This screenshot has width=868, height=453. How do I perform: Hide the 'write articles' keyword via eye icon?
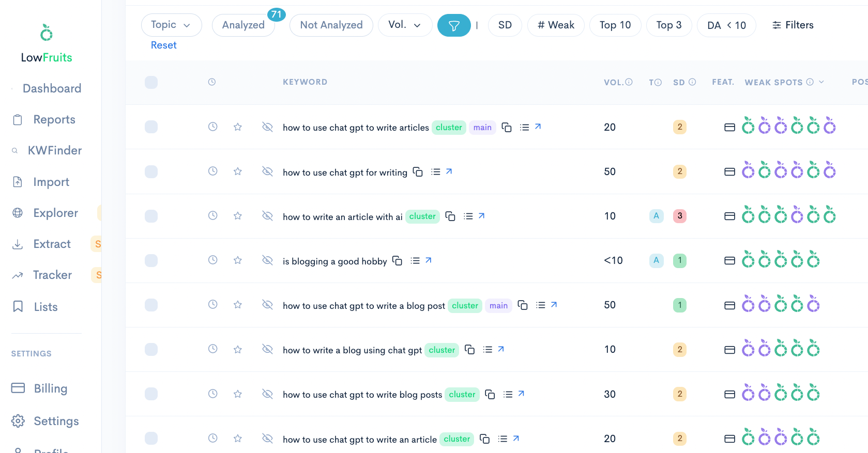pos(267,127)
